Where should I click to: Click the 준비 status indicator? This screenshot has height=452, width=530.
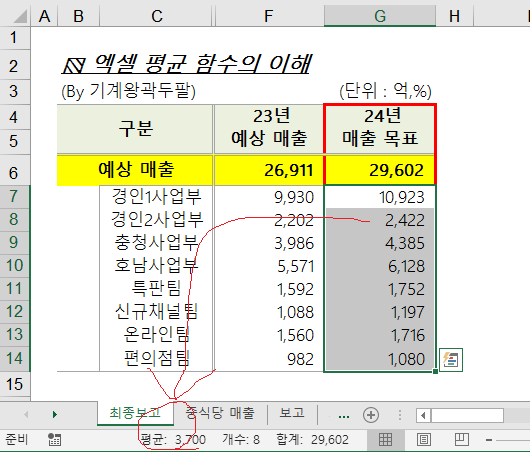(17, 440)
